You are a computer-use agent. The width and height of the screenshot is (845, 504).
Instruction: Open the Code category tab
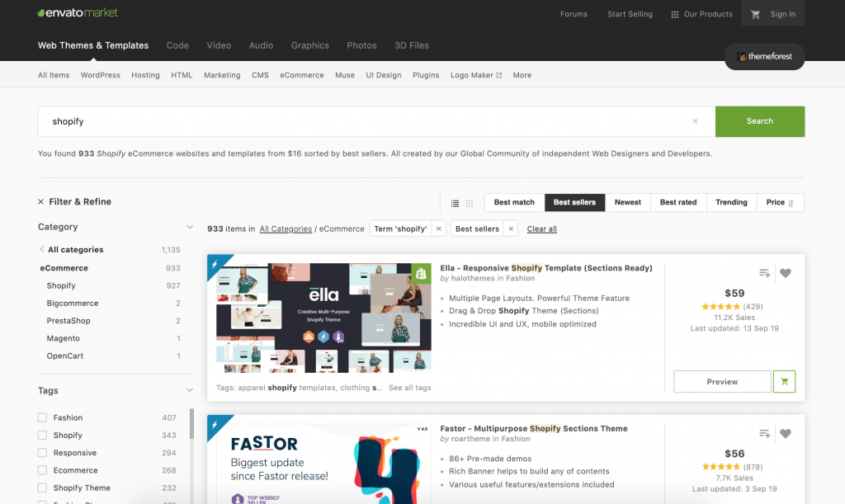coord(177,45)
